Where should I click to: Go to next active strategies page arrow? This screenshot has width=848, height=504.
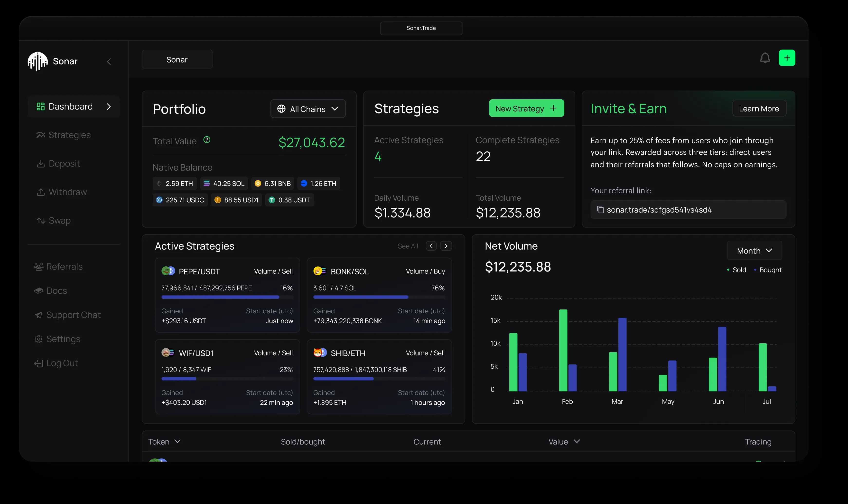click(446, 246)
